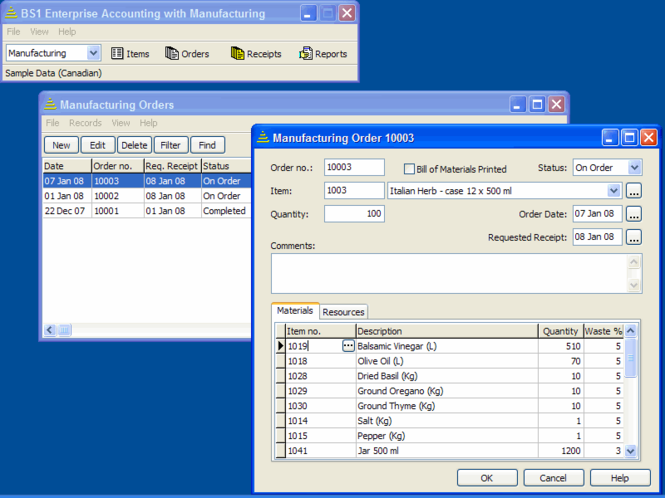
Task: Click the Jar 500 ml quantity 1200
Action: (x=561, y=451)
